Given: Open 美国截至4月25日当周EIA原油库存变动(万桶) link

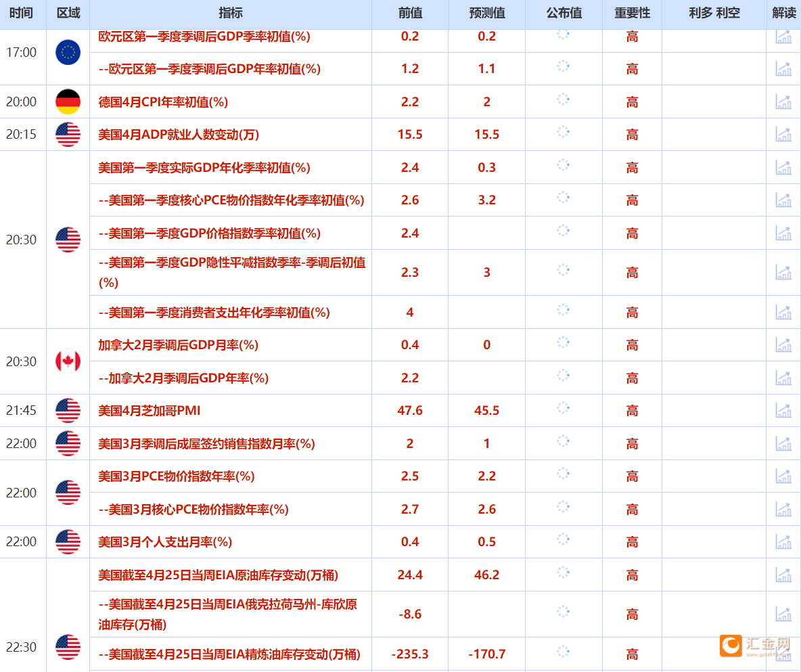Looking at the screenshot, I should pyautogui.click(x=218, y=575).
